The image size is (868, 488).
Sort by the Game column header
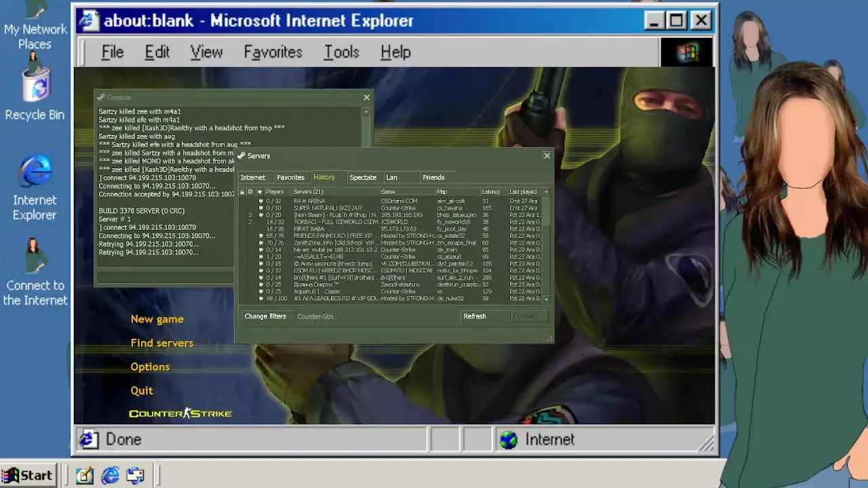(x=407, y=192)
